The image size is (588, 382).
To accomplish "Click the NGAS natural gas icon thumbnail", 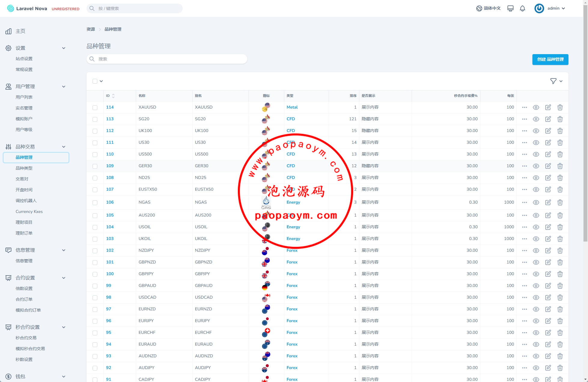I will (266, 202).
